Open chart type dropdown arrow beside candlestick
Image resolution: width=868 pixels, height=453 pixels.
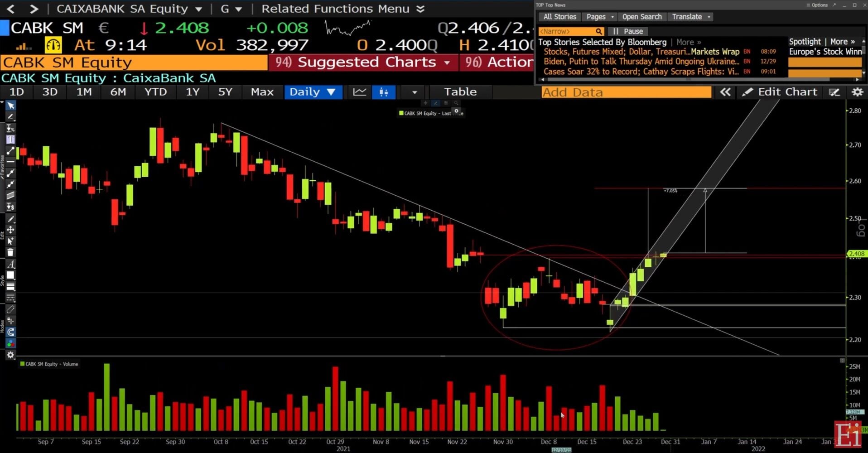click(414, 92)
